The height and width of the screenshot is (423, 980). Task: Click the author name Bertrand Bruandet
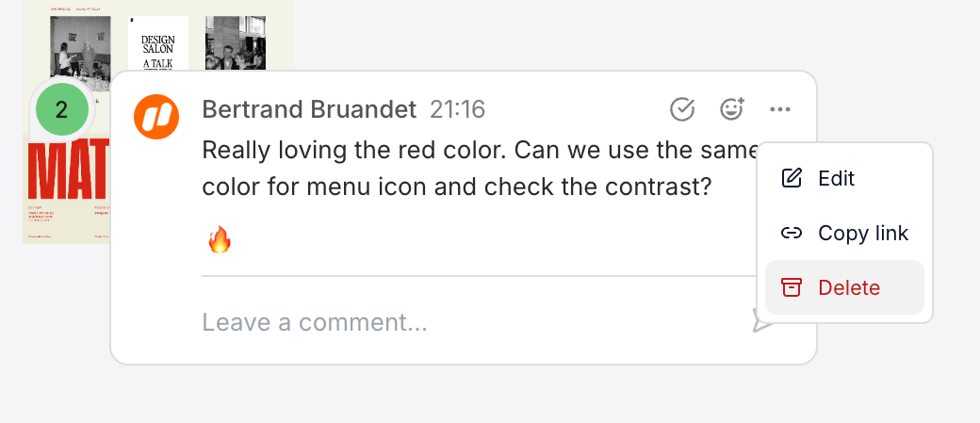(309, 110)
